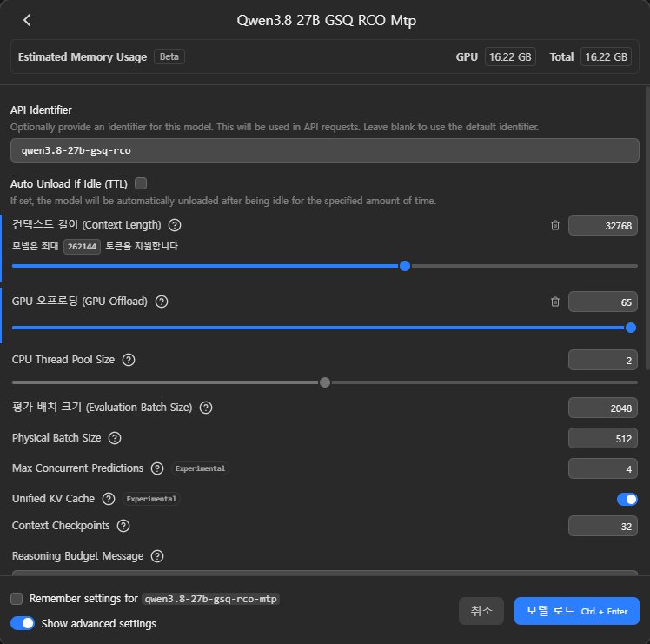Image resolution: width=650 pixels, height=644 pixels.
Task: Reset Context Length with trash icon
Action: (x=555, y=225)
